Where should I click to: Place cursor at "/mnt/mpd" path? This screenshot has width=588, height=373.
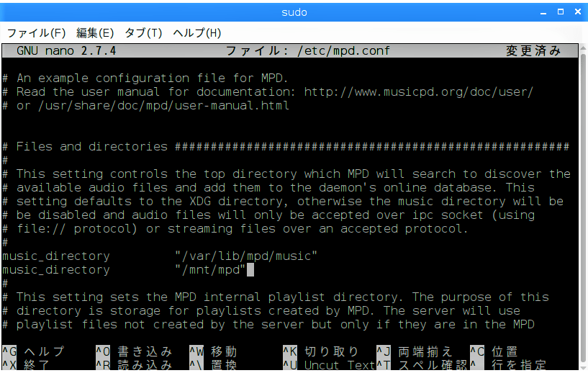click(210, 270)
